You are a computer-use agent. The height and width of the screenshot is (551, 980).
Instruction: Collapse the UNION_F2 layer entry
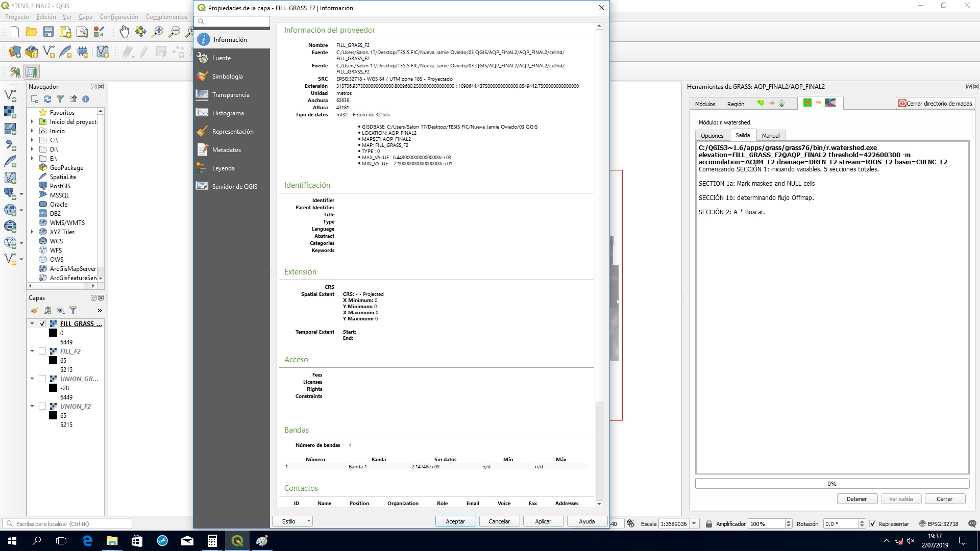pos(32,406)
